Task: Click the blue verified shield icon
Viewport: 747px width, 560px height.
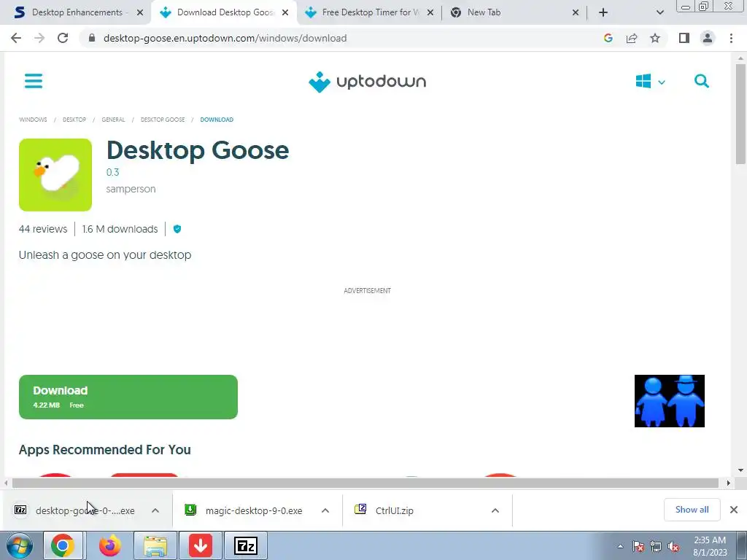Action: tap(177, 229)
